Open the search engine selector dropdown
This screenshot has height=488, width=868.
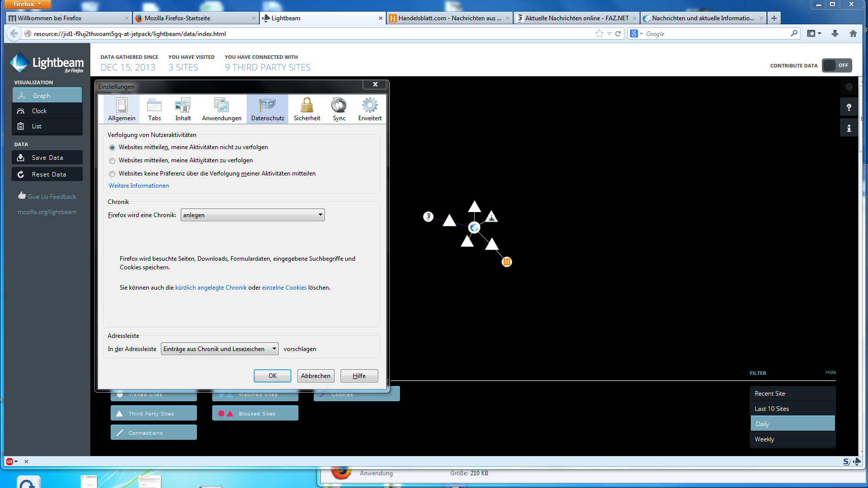click(x=637, y=33)
